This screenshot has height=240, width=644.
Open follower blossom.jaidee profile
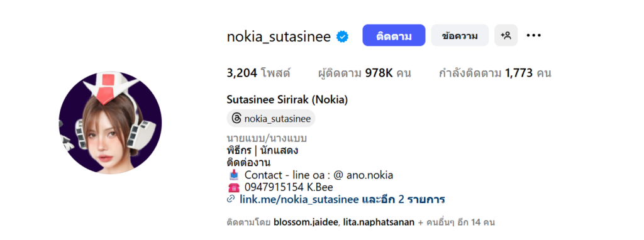coord(306,223)
